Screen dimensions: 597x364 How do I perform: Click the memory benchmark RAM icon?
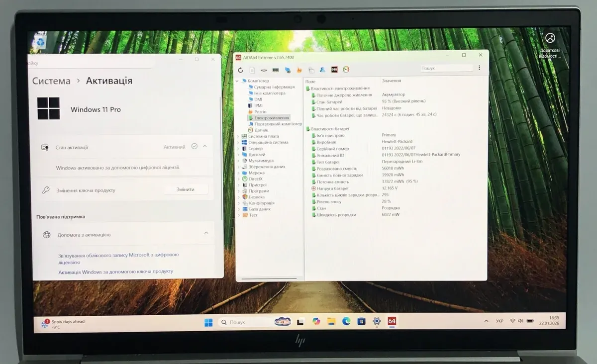click(x=276, y=70)
